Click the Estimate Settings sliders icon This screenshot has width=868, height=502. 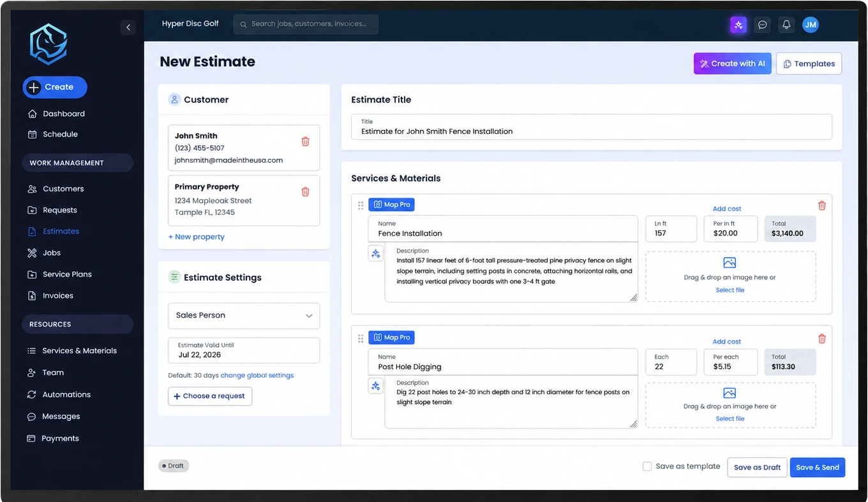[174, 277]
